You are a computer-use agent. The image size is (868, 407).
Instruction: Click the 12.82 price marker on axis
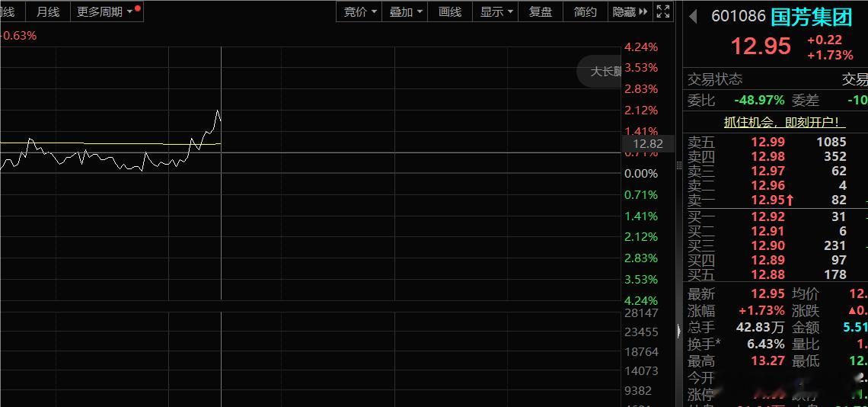click(x=648, y=144)
